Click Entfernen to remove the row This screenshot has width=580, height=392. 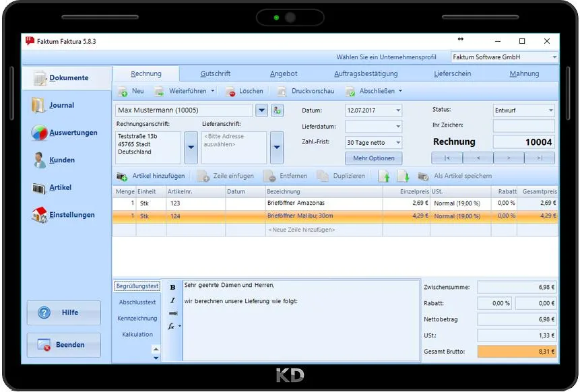(286, 176)
